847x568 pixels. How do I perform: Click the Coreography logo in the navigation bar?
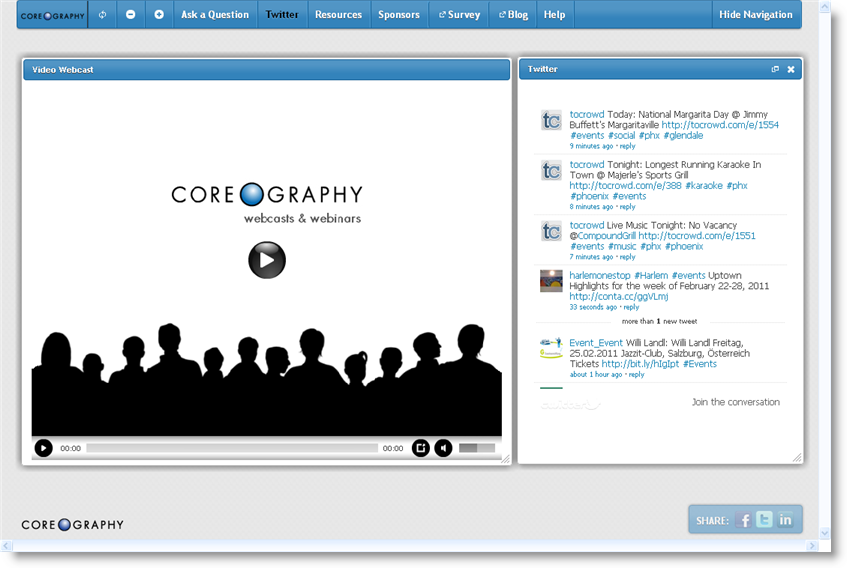pyautogui.click(x=52, y=15)
